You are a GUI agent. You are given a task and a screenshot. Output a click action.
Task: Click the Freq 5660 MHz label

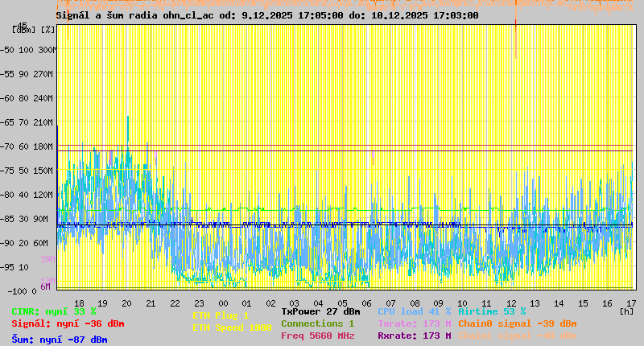pyautogui.click(x=317, y=336)
